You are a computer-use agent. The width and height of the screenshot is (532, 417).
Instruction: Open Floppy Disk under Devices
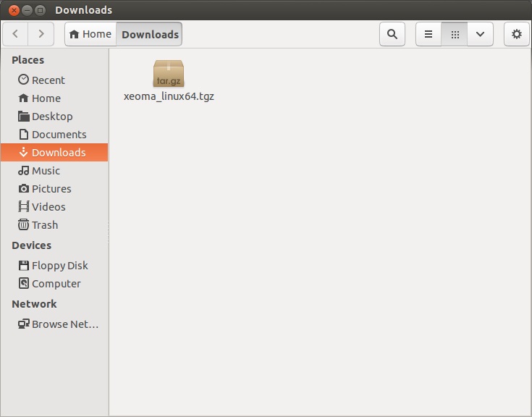click(x=59, y=266)
